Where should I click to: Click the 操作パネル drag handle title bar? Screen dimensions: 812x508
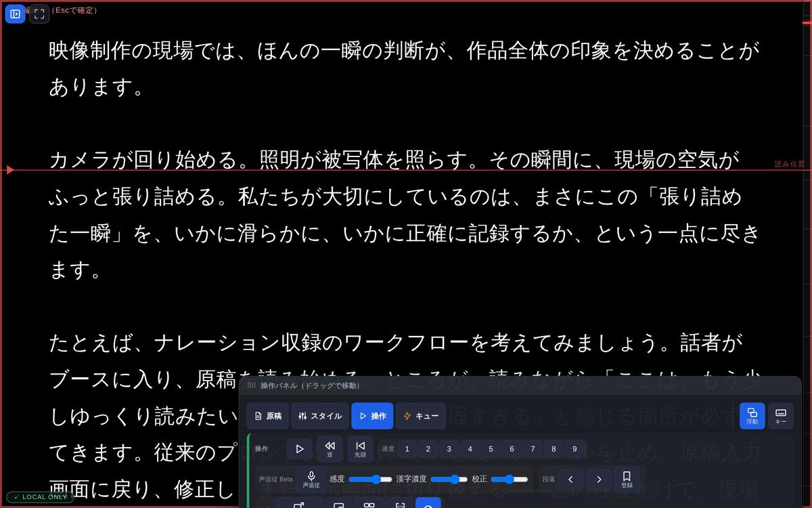coord(520,385)
